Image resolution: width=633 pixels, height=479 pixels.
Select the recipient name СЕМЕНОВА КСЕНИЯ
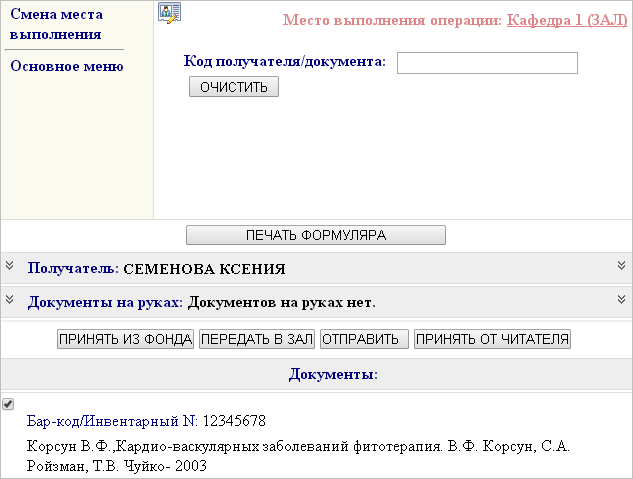tap(204, 269)
